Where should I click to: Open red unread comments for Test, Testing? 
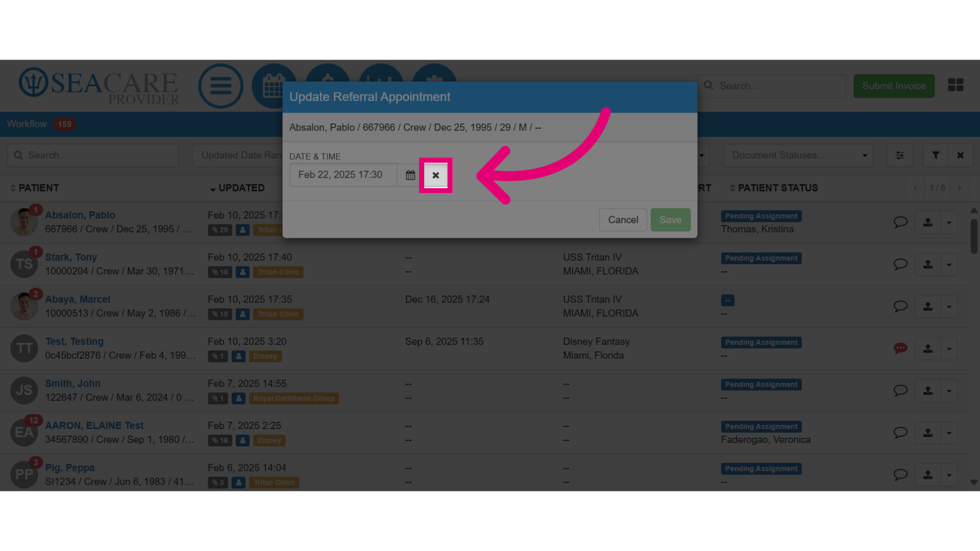(900, 348)
